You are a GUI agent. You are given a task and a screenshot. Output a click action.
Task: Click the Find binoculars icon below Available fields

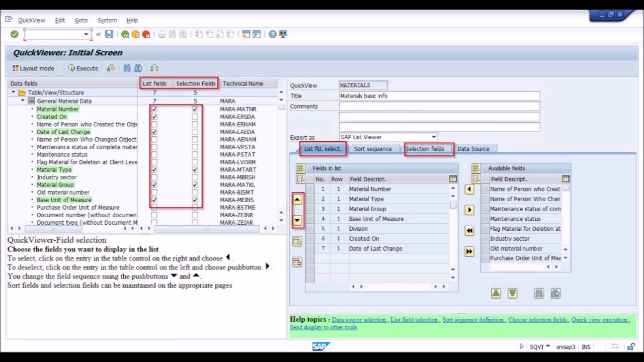[x=539, y=293]
